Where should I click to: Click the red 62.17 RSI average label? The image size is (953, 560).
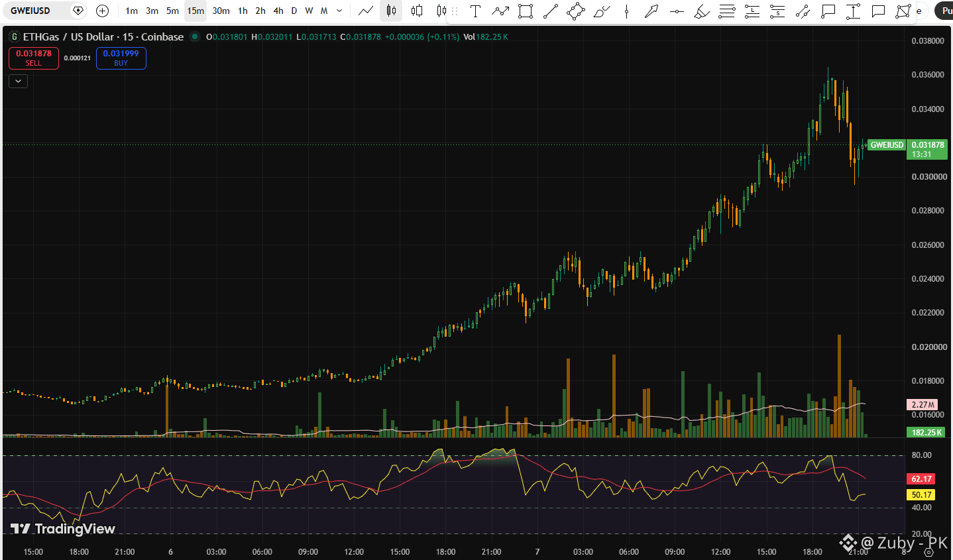pyautogui.click(x=921, y=478)
